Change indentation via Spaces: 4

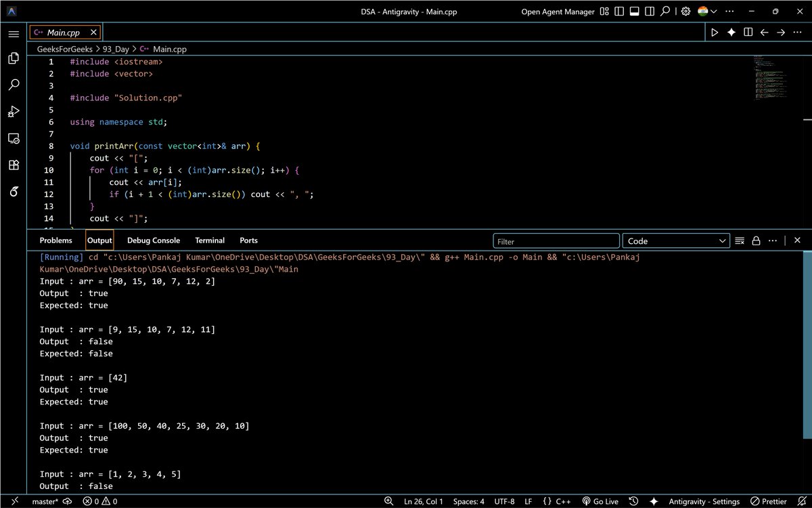tap(468, 501)
